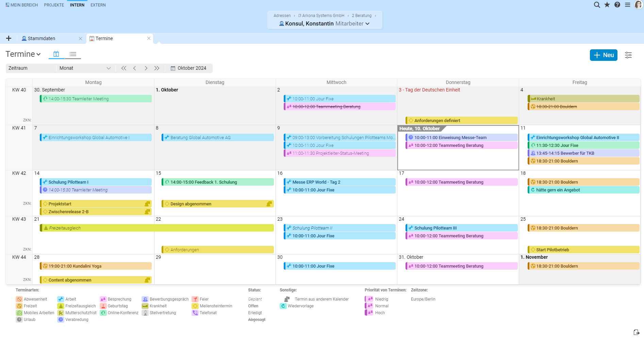644x338 pixels.
Task: Open the Oktober 2024 date picker
Action: 189,68
